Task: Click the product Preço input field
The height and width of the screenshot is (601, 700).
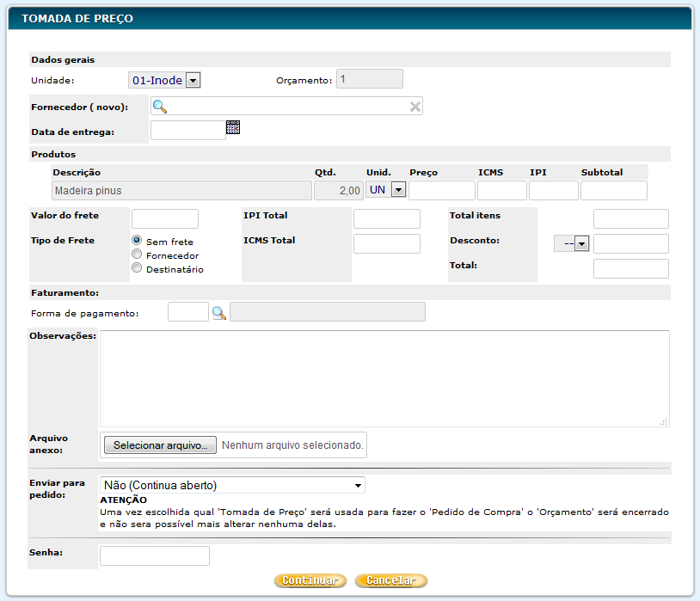Action: point(441,190)
